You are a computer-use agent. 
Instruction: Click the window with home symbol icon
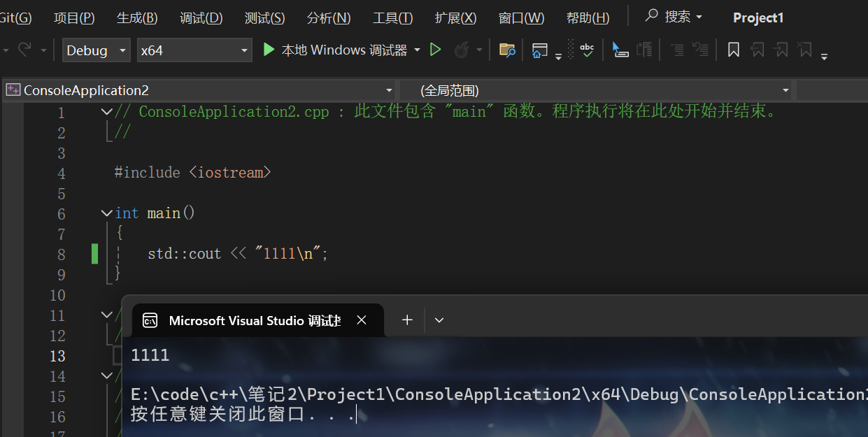pos(539,50)
